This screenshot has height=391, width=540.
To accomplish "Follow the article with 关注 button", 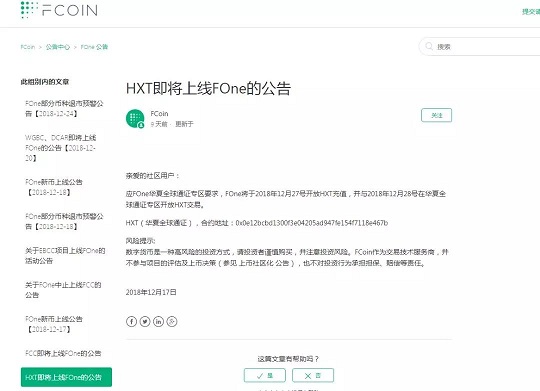I will click(x=436, y=115).
